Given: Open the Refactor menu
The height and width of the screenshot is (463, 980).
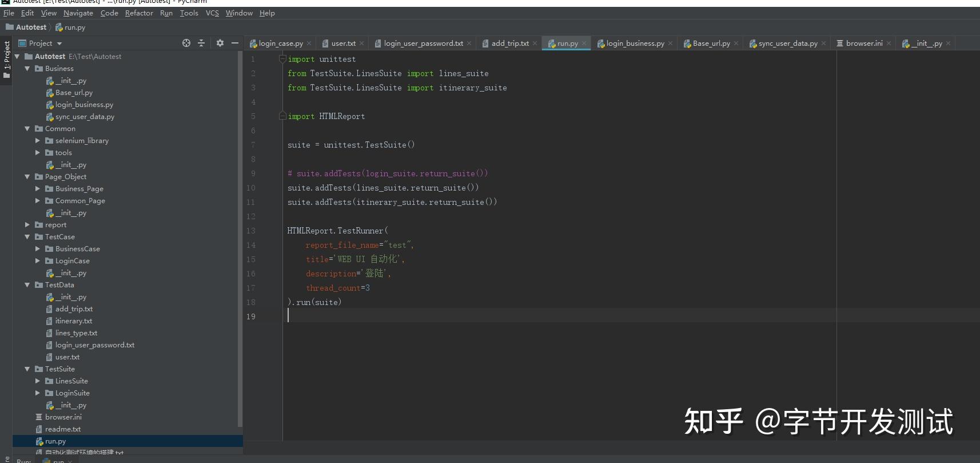Looking at the screenshot, I should [x=139, y=13].
